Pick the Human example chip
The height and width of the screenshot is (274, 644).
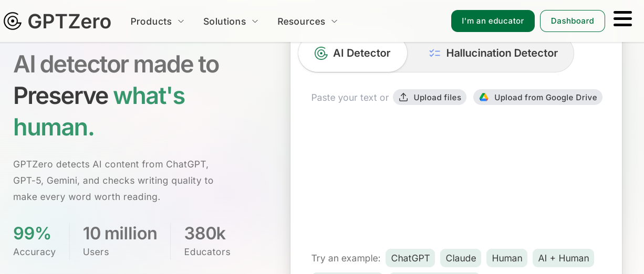click(x=507, y=258)
